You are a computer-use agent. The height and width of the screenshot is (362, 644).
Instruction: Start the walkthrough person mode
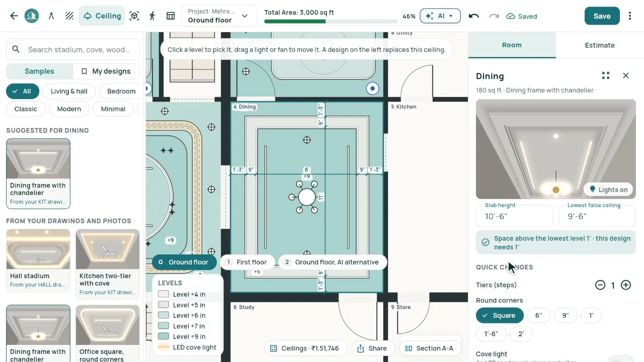coord(152,16)
